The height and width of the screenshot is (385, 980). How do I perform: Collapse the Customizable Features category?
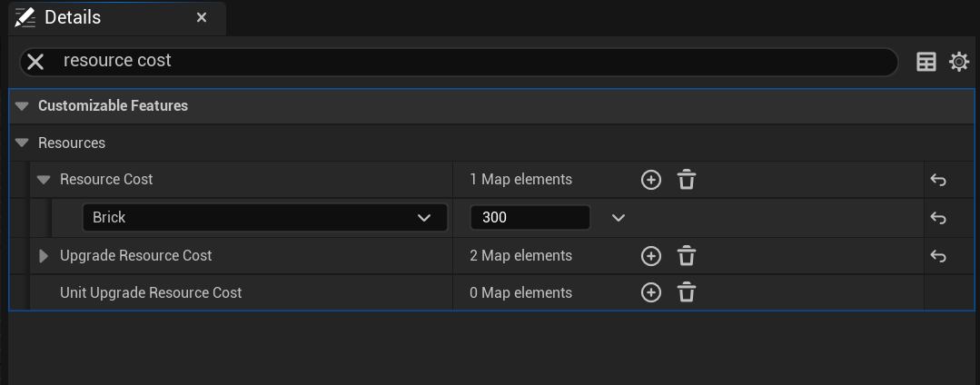tap(23, 105)
